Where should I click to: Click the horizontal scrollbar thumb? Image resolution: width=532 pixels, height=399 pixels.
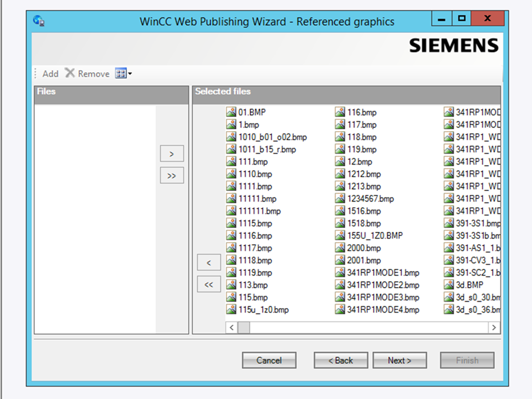tap(243, 328)
